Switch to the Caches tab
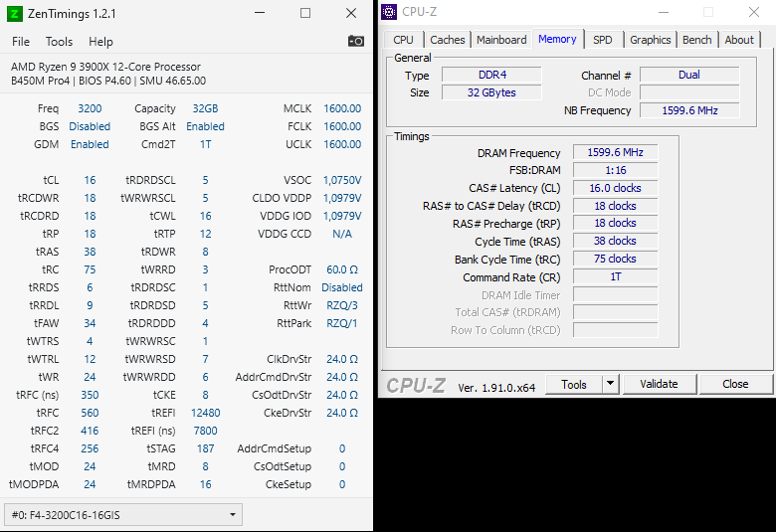Viewport: 776px width, 532px height. click(x=448, y=40)
